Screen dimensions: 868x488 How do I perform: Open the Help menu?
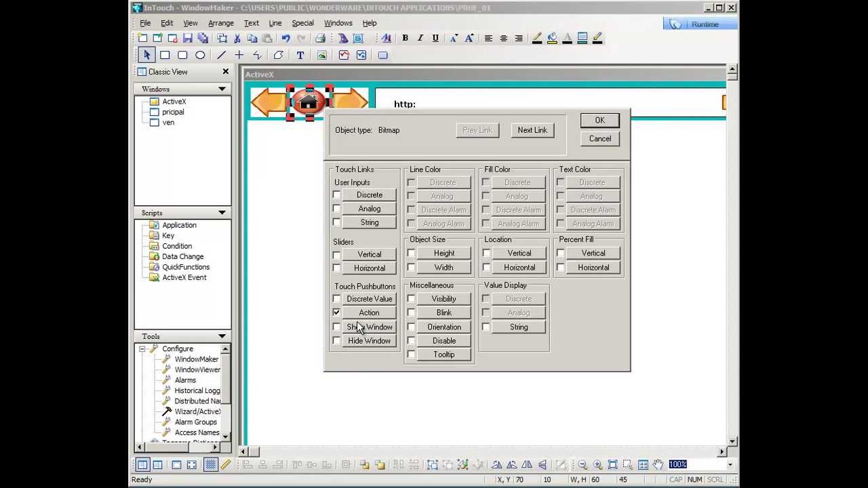pos(370,23)
